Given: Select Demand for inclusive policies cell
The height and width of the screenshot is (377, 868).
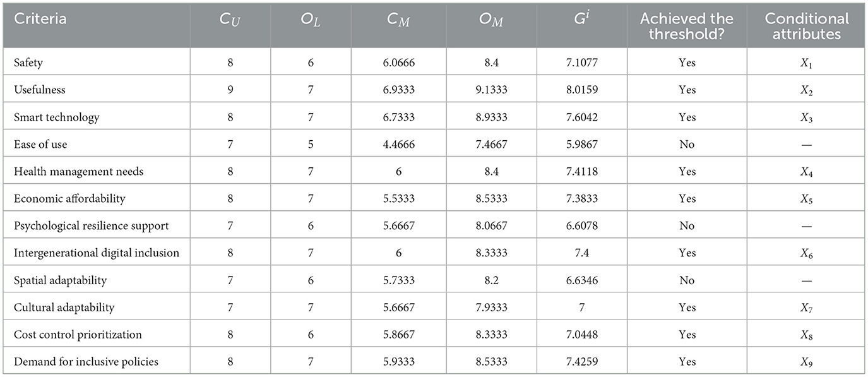Looking at the screenshot, I should 86,361.
